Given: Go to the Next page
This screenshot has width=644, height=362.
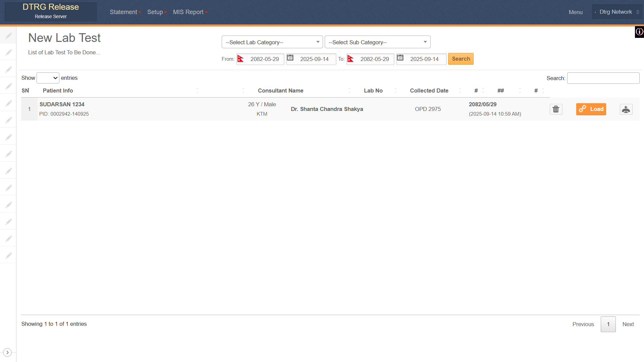Looking at the screenshot, I should click(x=628, y=324).
